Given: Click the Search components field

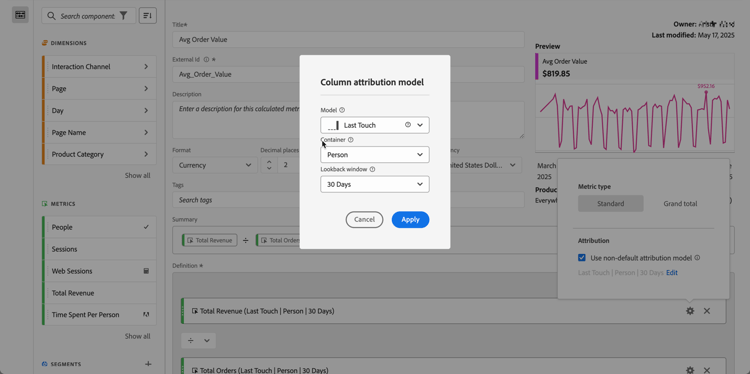Looking at the screenshot, I should click(88, 16).
